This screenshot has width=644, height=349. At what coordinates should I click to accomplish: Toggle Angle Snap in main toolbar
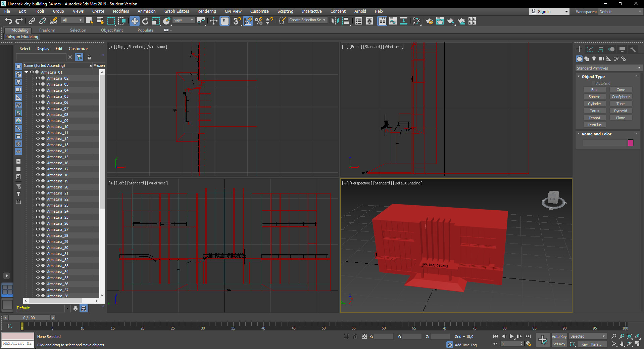pyautogui.click(x=248, y=21)
